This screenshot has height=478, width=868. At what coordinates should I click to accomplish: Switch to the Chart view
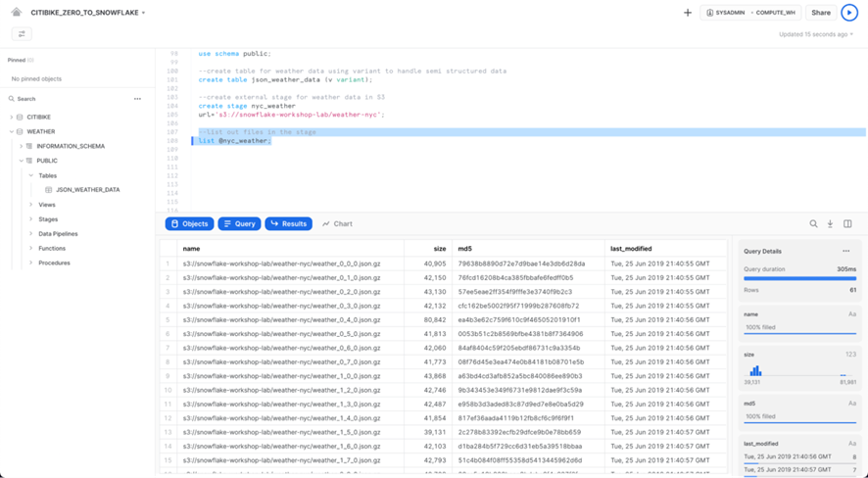click(337, 224)
